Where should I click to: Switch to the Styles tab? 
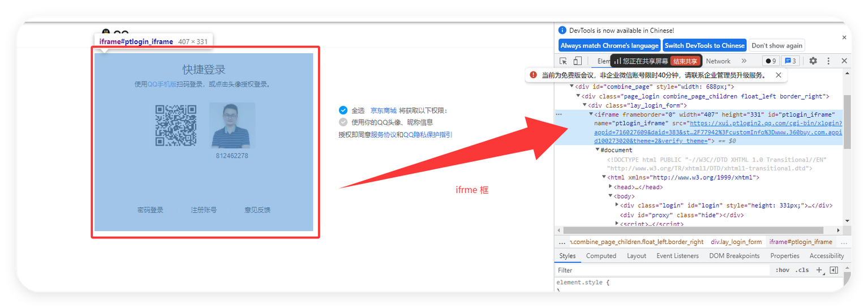[567, 256]
